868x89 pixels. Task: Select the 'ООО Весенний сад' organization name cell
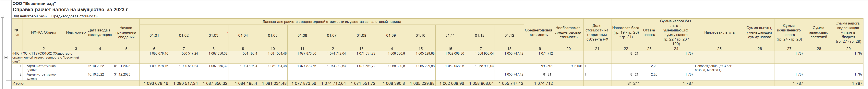coord(34,3)
